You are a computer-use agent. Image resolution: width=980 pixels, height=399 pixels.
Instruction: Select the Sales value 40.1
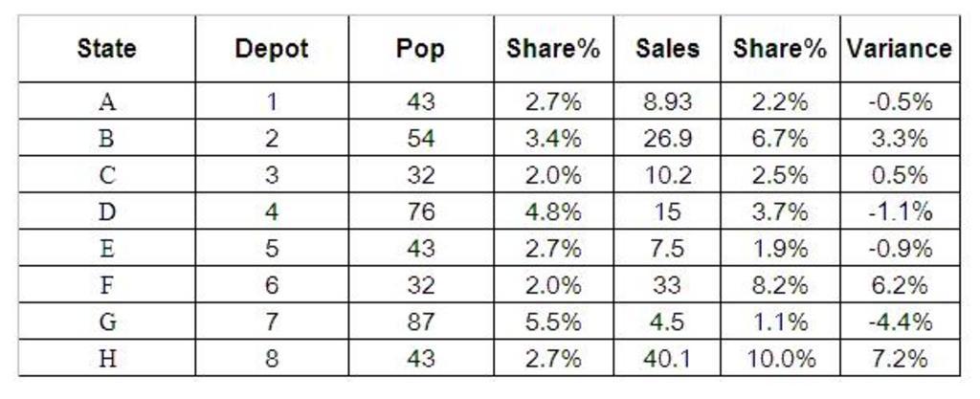point(667,359)
